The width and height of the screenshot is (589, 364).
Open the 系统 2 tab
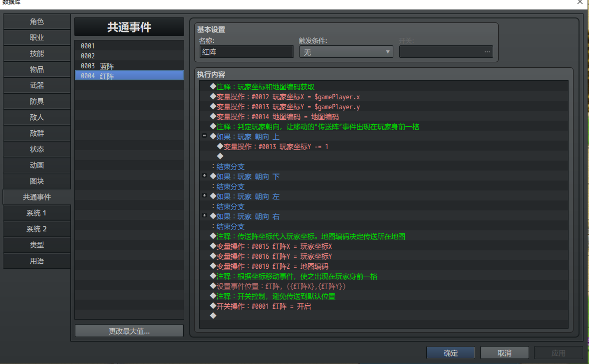click(37, 229)
